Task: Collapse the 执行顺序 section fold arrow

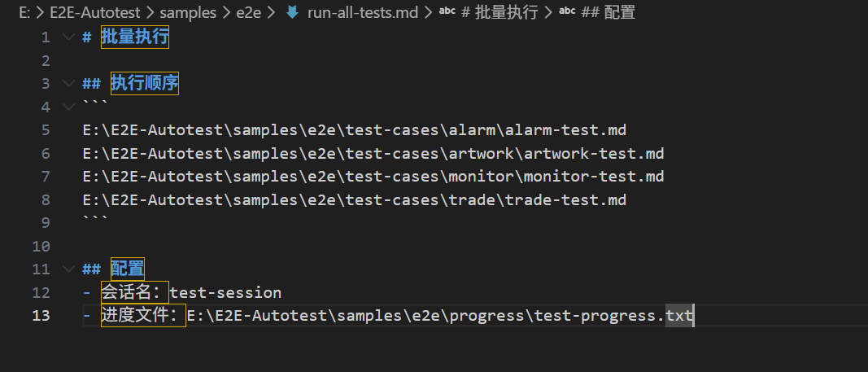Action: point(68,84)
